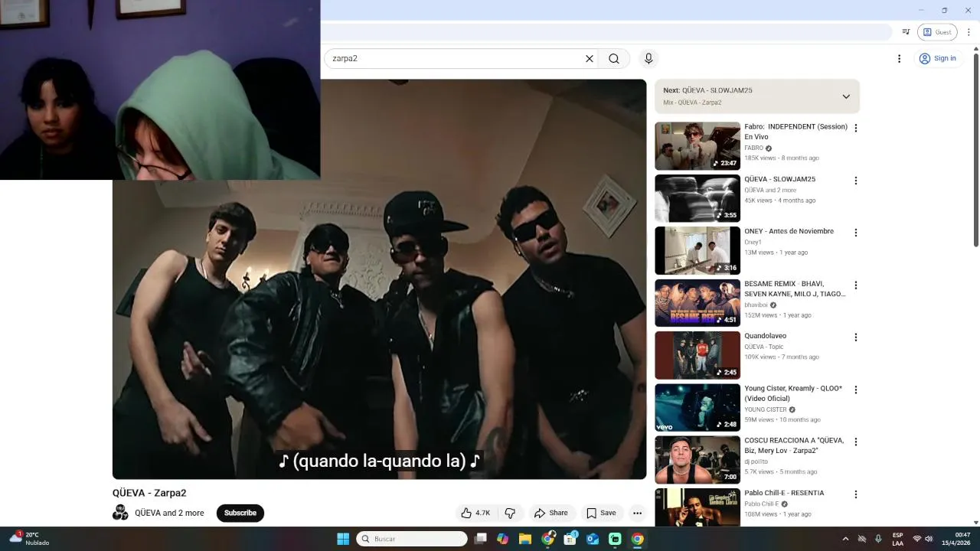Screen dimensions: 980x551
Task: Open Chrome three-dot menu
Action: pyautogui.click(x=969, y=32)
